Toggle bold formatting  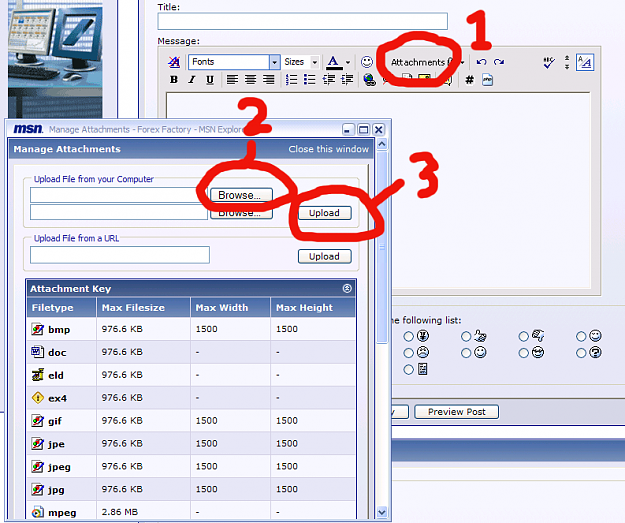[x=174, y=80]
